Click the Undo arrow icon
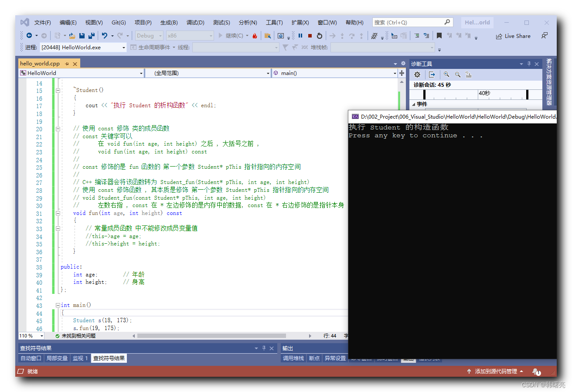The height and width of the screenshot is (392, 572). pyautogui.click(x=105, y=36)
